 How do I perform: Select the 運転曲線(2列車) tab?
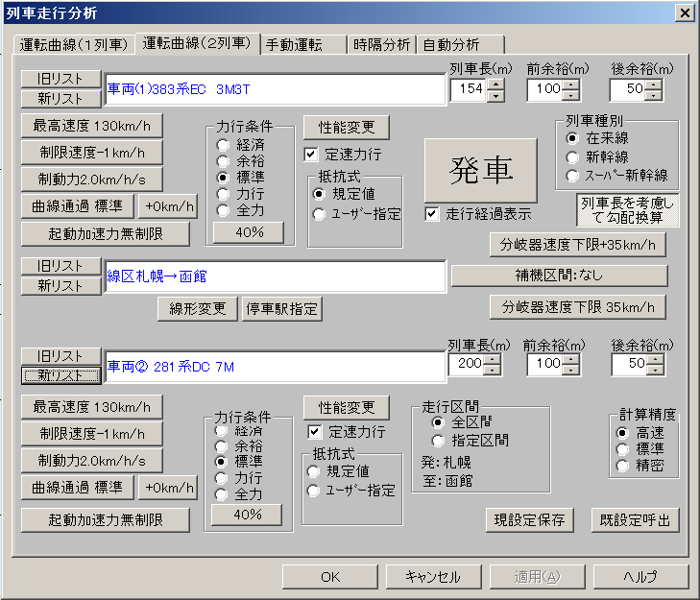197,43
